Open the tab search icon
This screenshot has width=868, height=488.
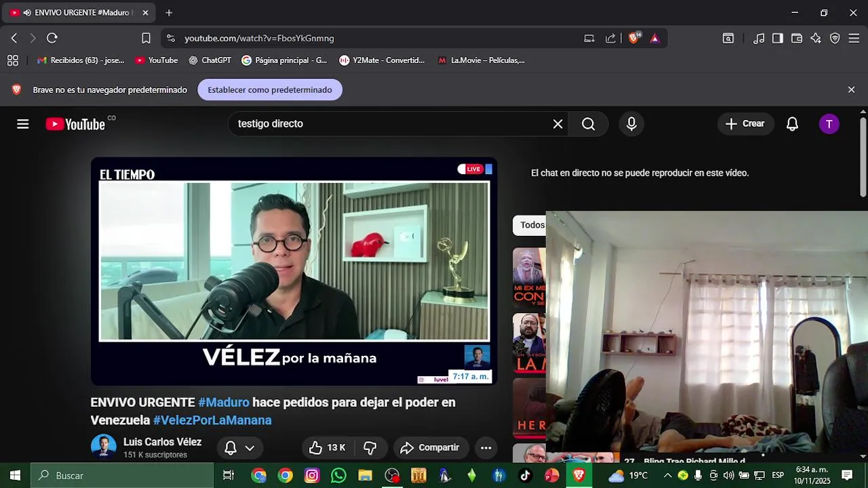coord(728,39)
